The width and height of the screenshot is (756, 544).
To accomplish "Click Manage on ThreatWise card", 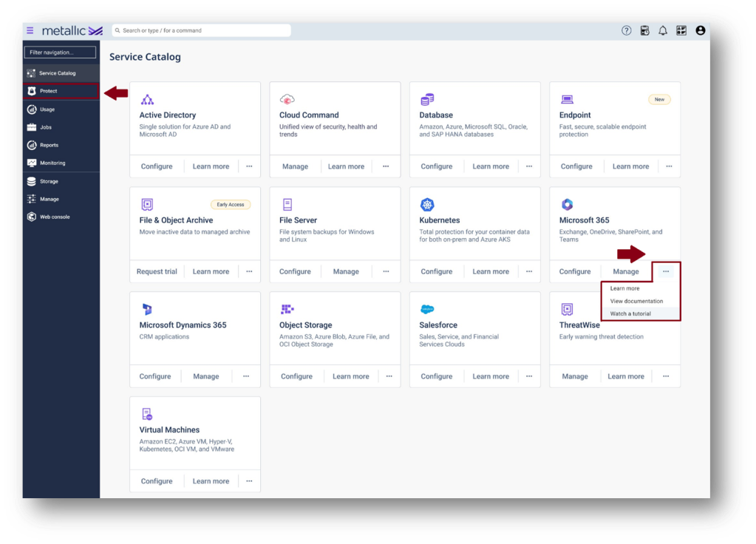I will [575, 376].
